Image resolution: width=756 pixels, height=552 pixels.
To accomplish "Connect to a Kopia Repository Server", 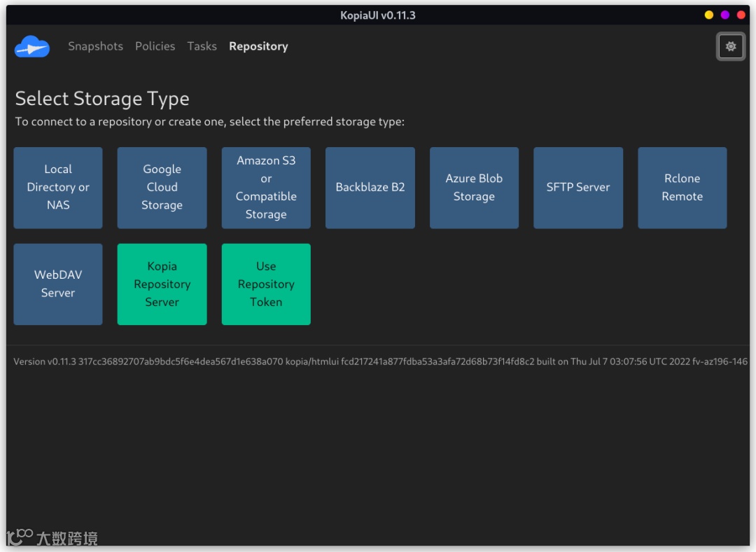I will 162,284.
